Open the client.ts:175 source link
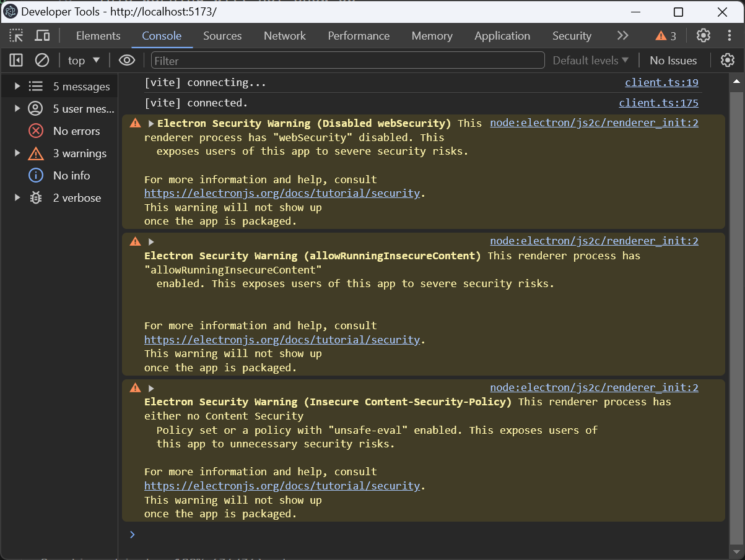This screenshot has width=745, height=560. (658, 103)
